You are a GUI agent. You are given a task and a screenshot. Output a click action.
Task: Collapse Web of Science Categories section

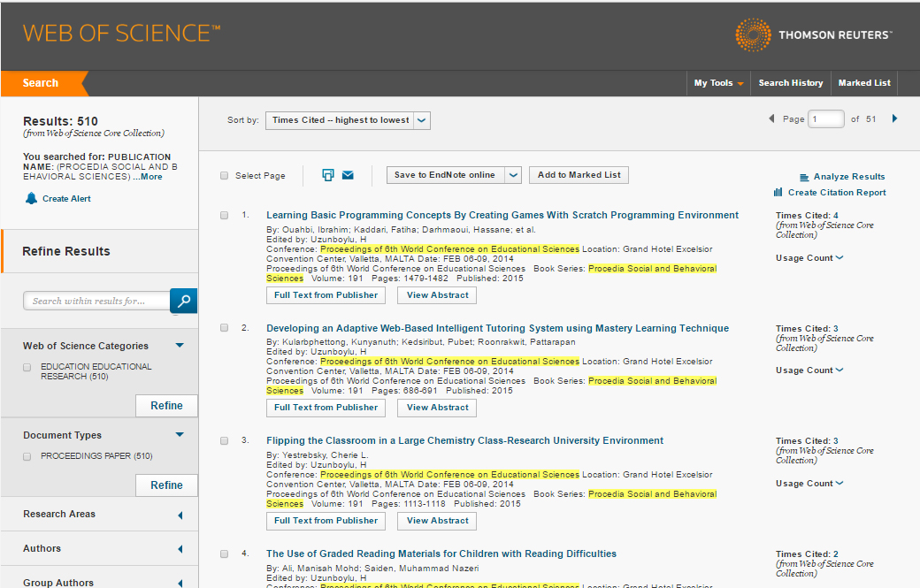(180, 346)
